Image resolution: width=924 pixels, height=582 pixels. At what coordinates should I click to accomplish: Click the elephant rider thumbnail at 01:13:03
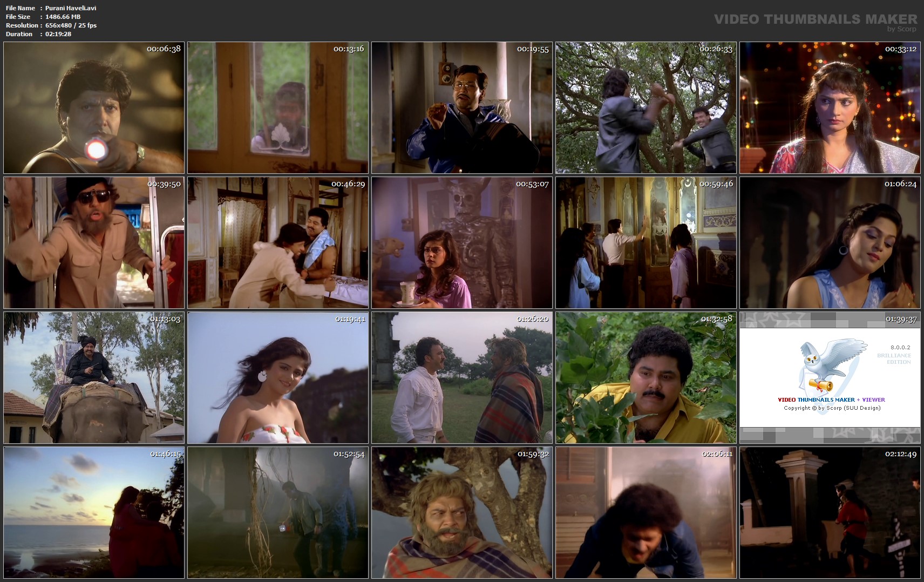click(94, 378)
